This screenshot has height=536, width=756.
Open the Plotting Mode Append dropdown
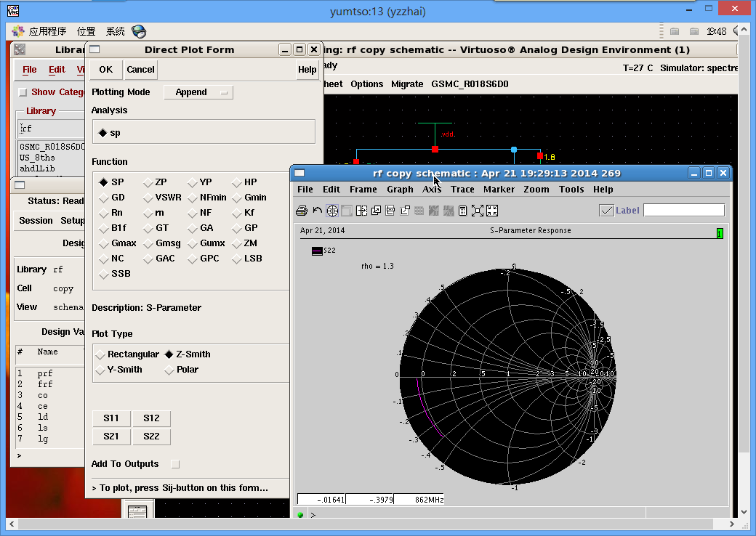pos(198,92)
